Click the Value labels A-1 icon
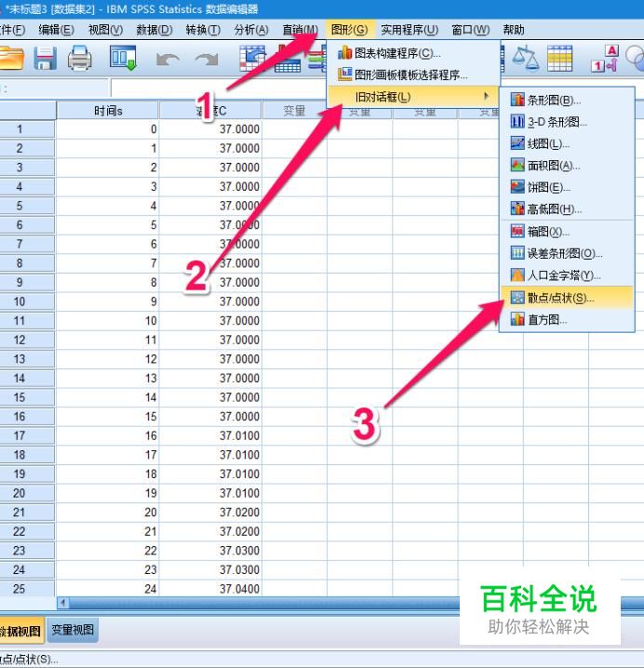Screen dimensions: 644x668 pos(604,59)
